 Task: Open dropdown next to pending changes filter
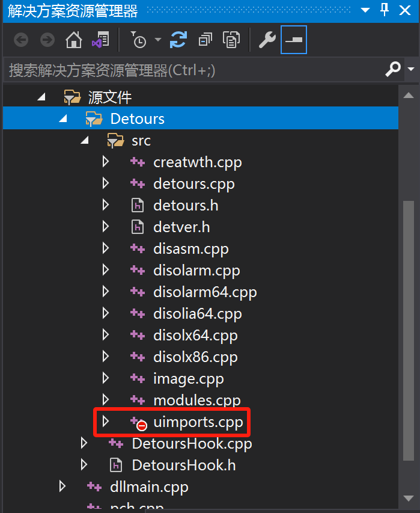click(x=158, y=40)
